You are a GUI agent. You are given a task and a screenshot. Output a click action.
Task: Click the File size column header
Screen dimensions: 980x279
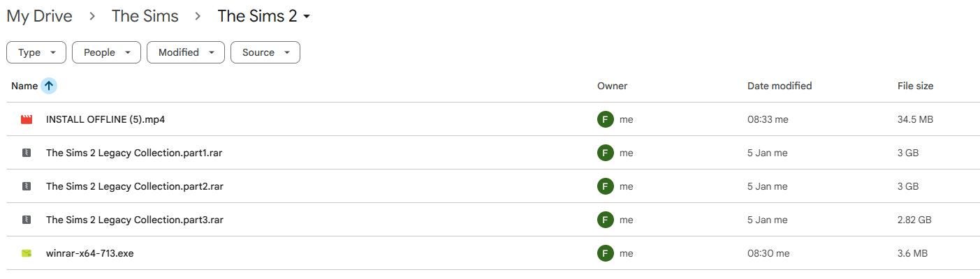(x=915, y=86)
